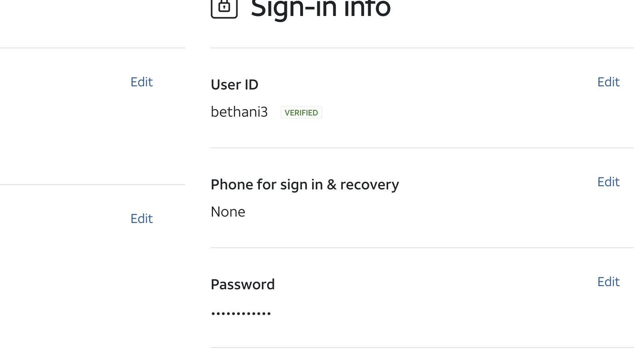This screenshot has height=364, width=634.
Task: Click the divider row under User ID
Action: click(422, 147)
